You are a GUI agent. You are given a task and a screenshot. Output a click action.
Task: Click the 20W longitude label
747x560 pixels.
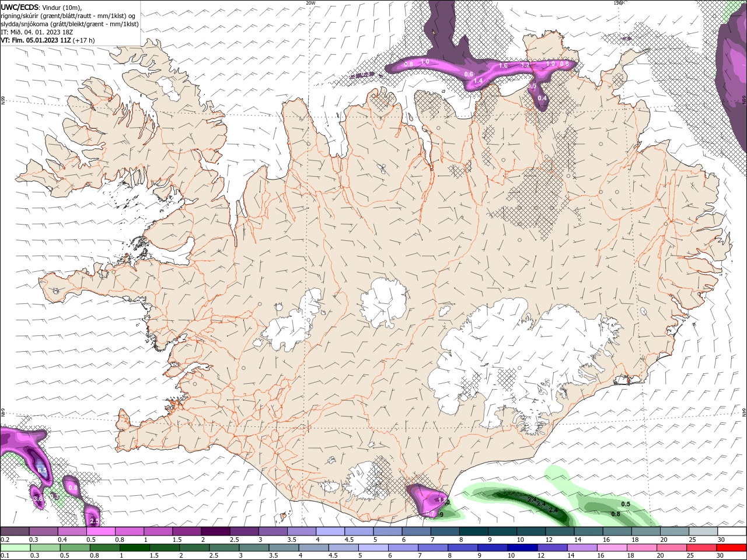(310, 3)
